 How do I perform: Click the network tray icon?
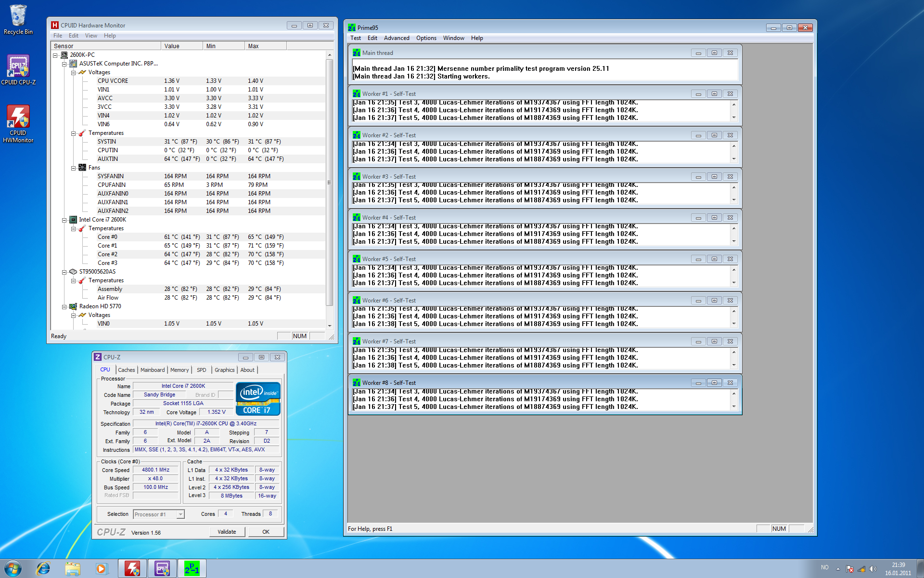[x=861, y=569]
